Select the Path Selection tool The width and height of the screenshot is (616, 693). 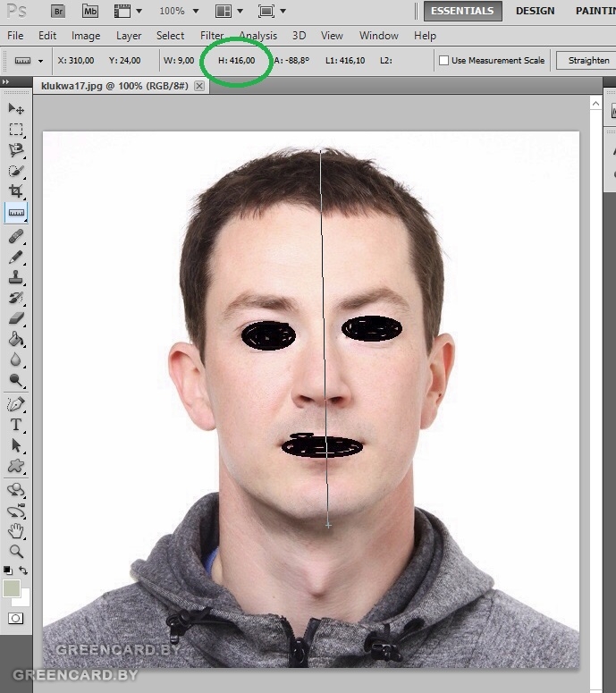point(16,445)
